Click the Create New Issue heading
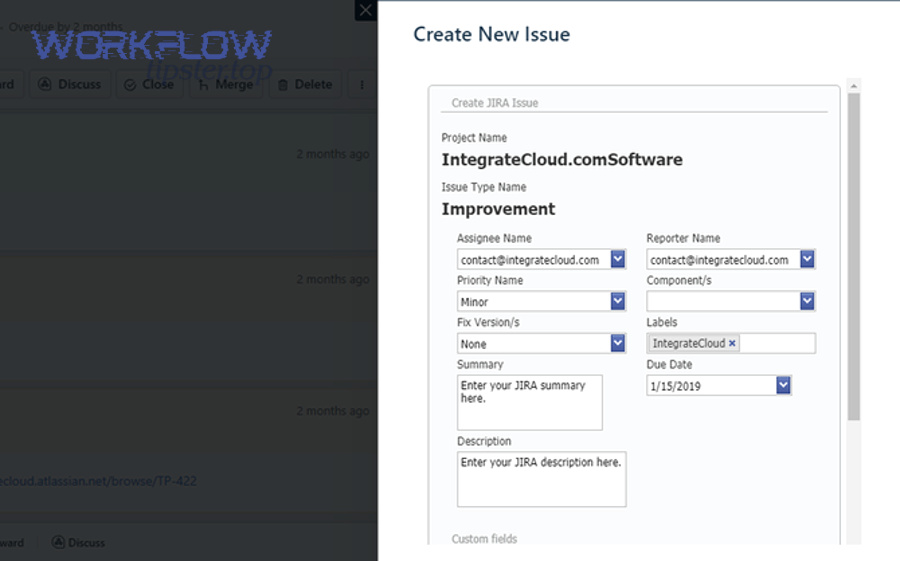This screenshot has height=561, width=900. click(492, 34)
